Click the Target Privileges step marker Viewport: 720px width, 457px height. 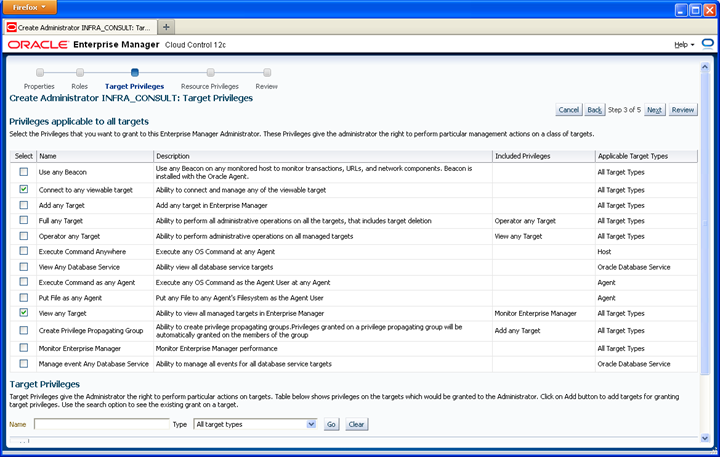point(135,73)
